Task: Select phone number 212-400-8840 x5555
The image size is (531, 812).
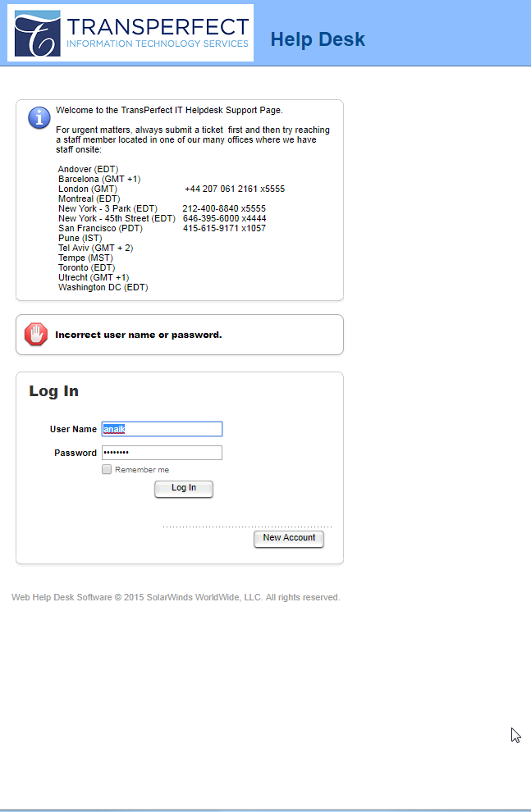Action: 224,208
